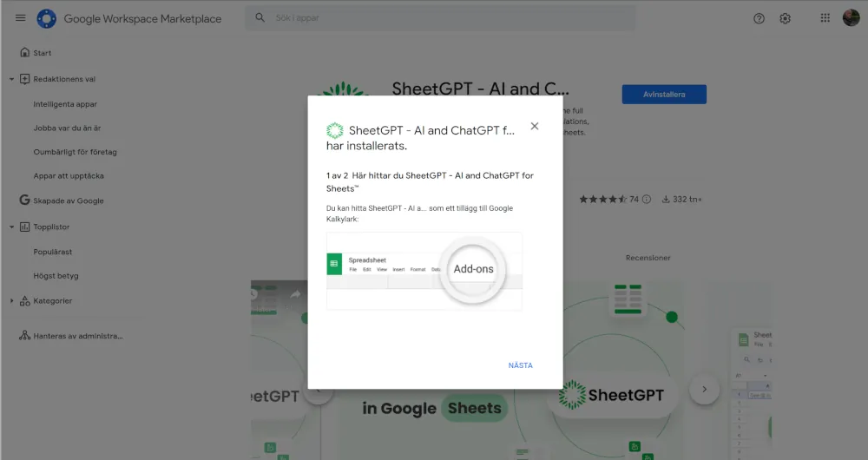Click the search magnifier icon
The image size is (868, 460).
click(x=260, y=17)
